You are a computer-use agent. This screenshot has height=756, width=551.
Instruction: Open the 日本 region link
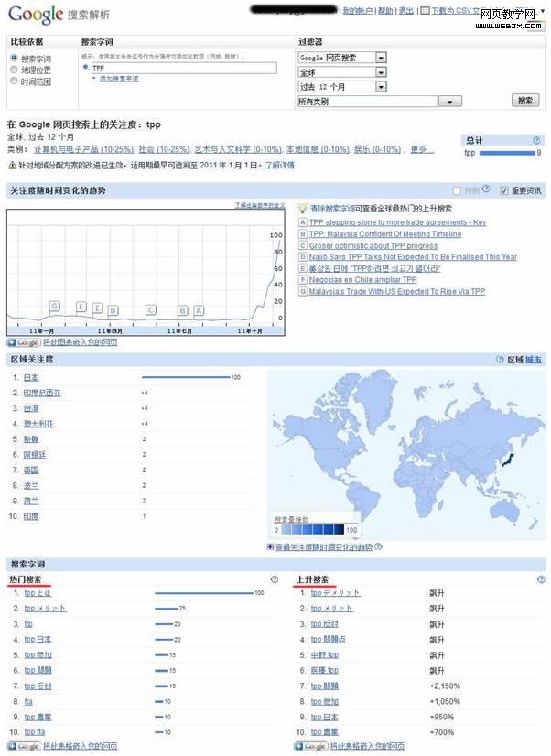(31, 377)
